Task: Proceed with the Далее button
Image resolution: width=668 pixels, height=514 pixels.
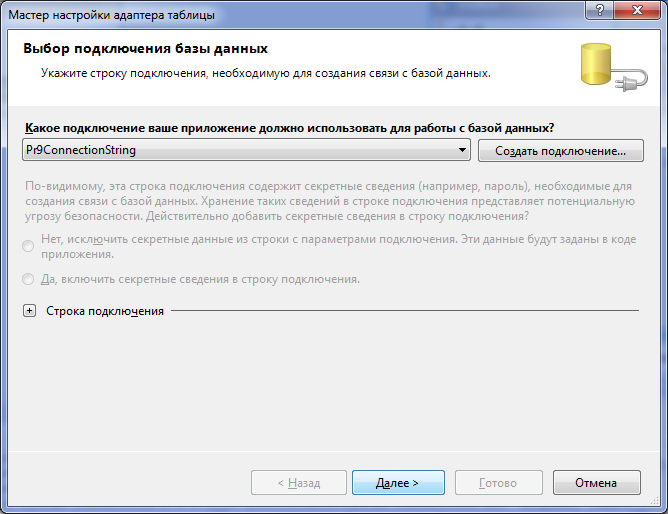Action: 398,483
